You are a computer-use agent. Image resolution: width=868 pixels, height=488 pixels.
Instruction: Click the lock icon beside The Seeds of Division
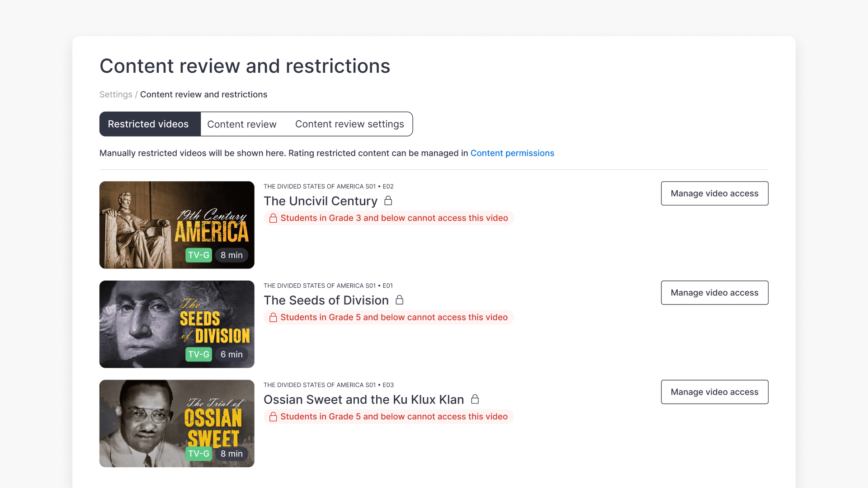point(400,300)
